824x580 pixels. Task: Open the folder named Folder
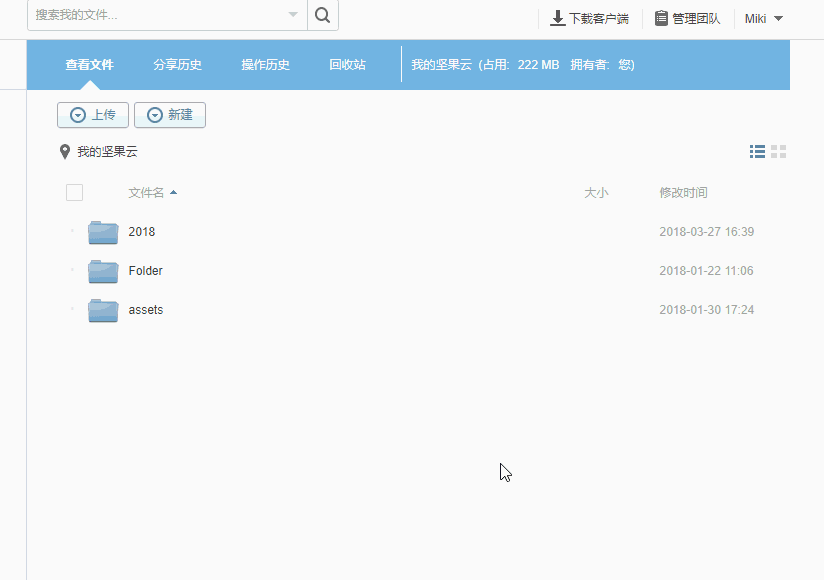click(146, 271)
